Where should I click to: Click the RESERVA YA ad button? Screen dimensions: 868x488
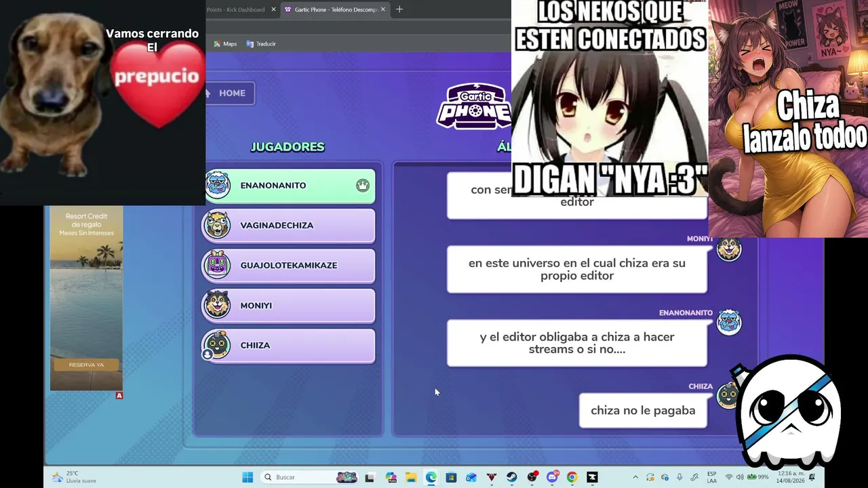(x=86, y=365)
